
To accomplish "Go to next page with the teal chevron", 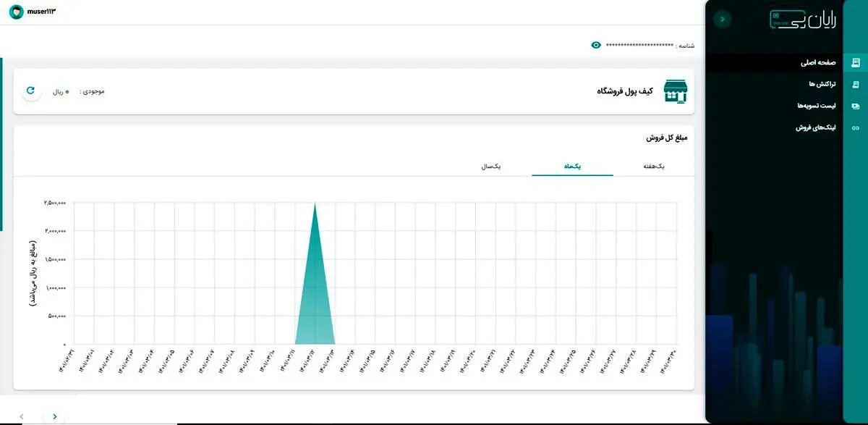I will tap(54, 416).
